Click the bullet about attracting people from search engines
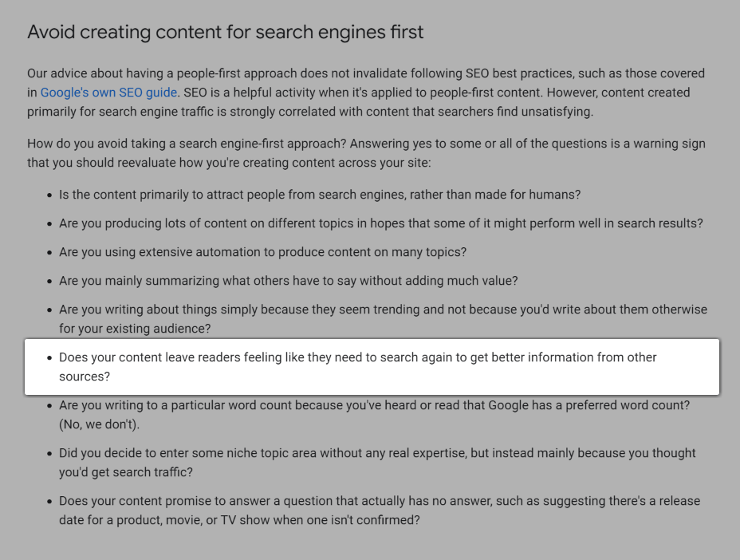Viewport: 740px width, 560px height. tap(319, 195)
